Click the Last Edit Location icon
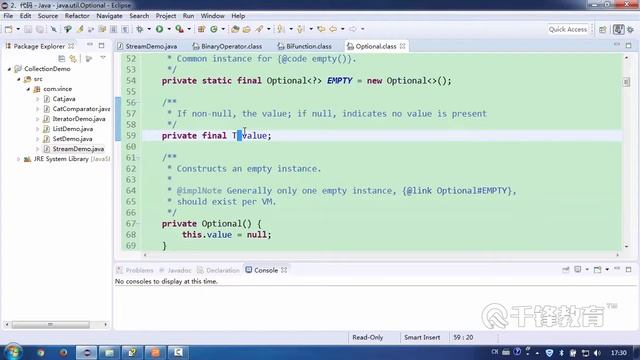 321,29
